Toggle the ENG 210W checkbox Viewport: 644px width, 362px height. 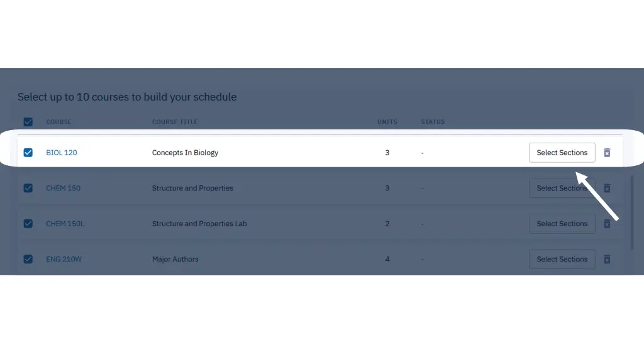(x=28, y=259)
